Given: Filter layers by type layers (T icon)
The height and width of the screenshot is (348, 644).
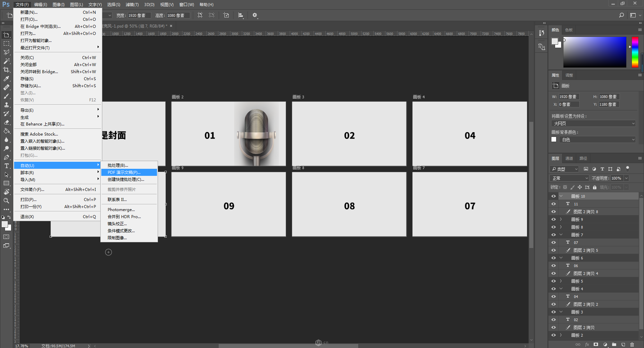Looking at the screenshot, I should pyautogui.click(x=602, y=169).
